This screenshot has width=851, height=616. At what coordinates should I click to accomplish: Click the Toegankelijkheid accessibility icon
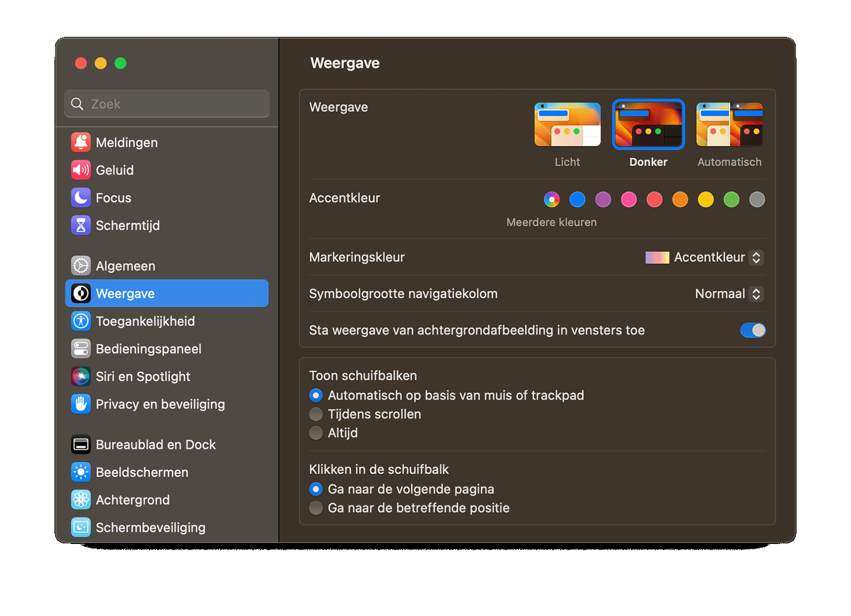click(81, 321)
